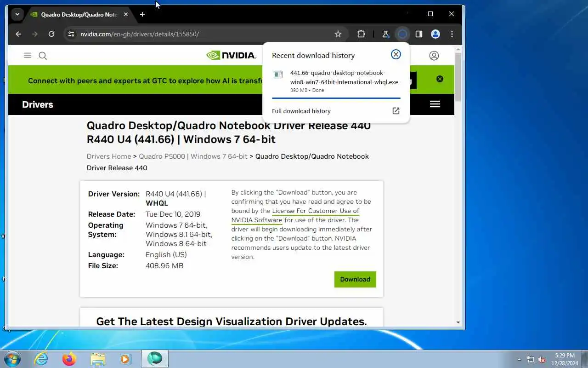Expand the Drivers section menu icon
This screenshot has height=368, width=588.
[x=435, y=104]
